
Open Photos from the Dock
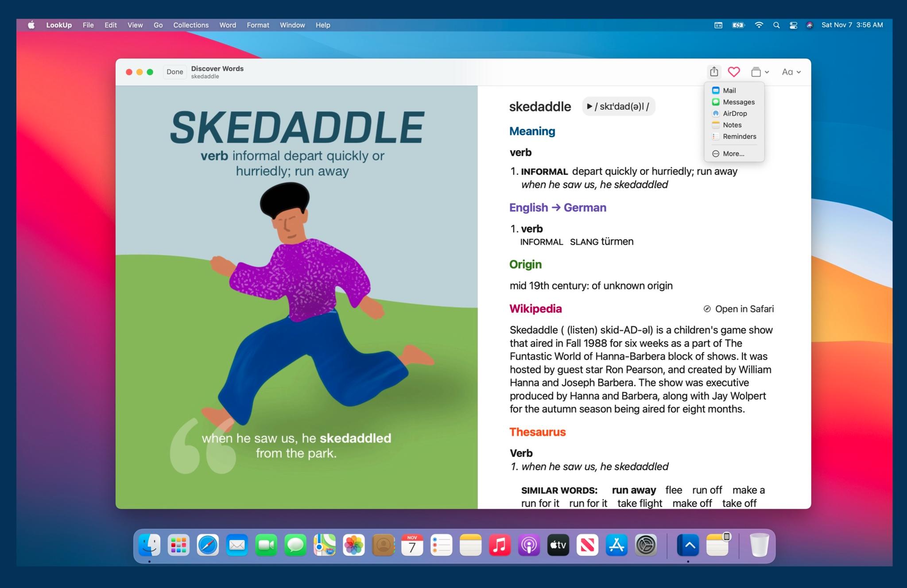tap(354, 545)
